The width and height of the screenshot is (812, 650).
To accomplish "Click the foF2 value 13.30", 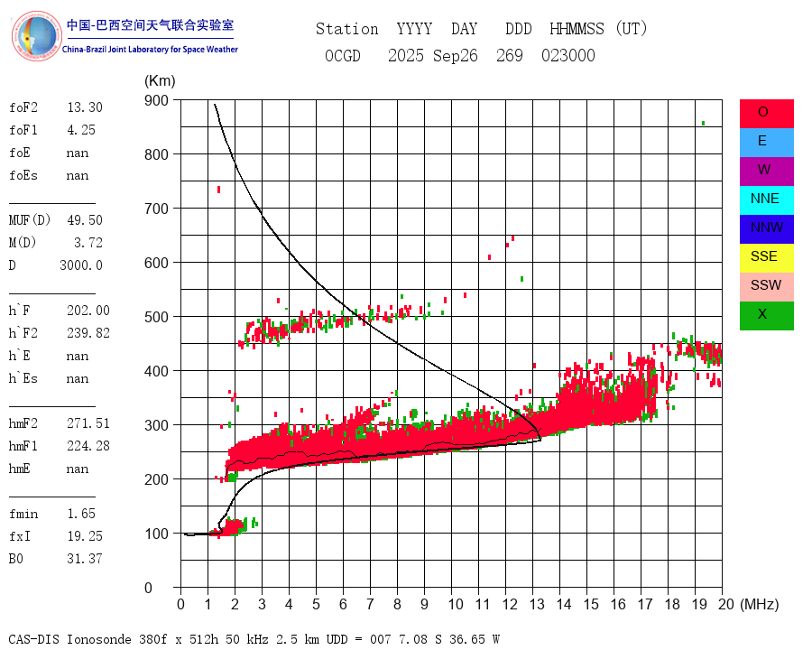I will pos(85,107).
